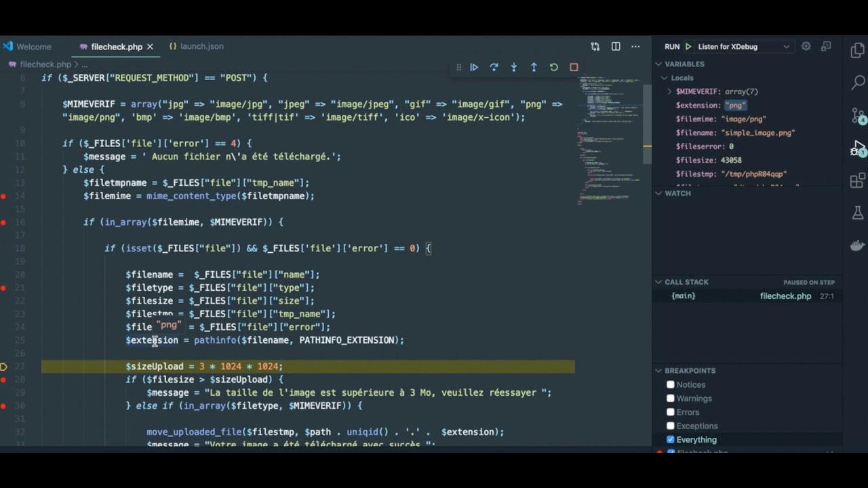
Task: Click the current-line arrow marker at line 27
Action: 3,367
